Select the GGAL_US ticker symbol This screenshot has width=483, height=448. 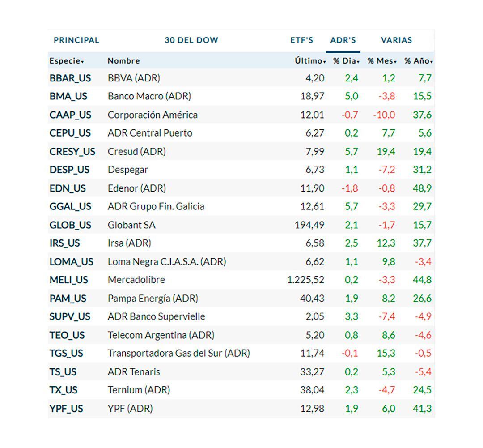point(70,206)
